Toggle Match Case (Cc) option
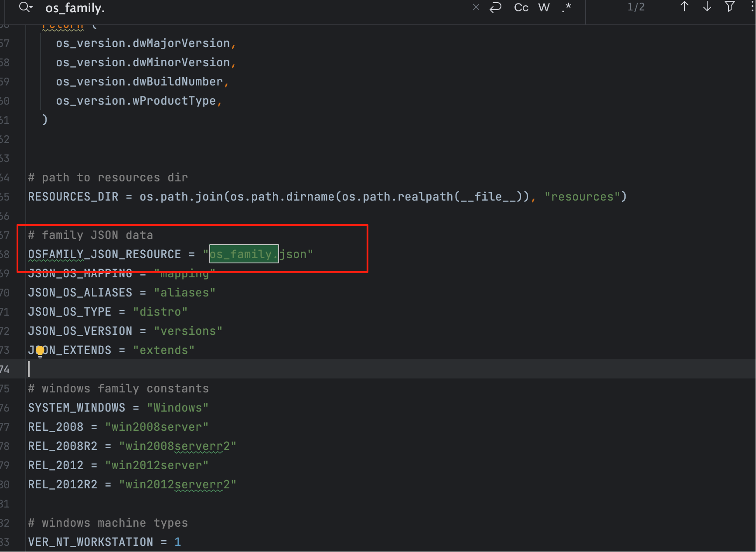The height and width of the screenshot is (552, 756). click(521, 7)
